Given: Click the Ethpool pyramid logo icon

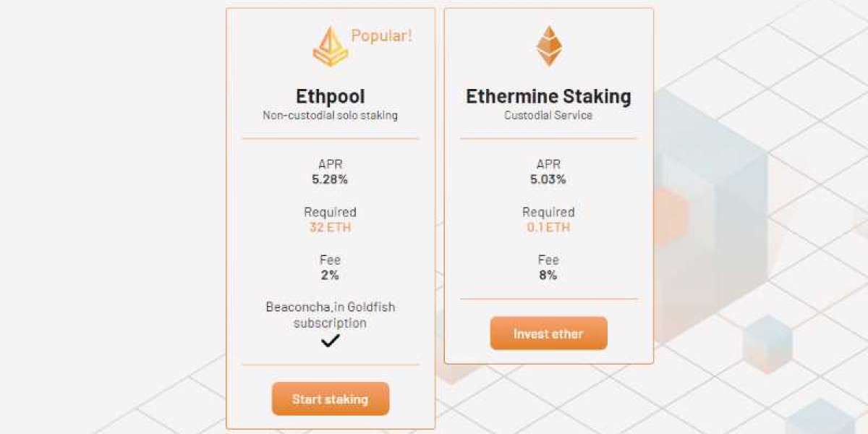Looking at the screenshot, I should click(331, 46).
